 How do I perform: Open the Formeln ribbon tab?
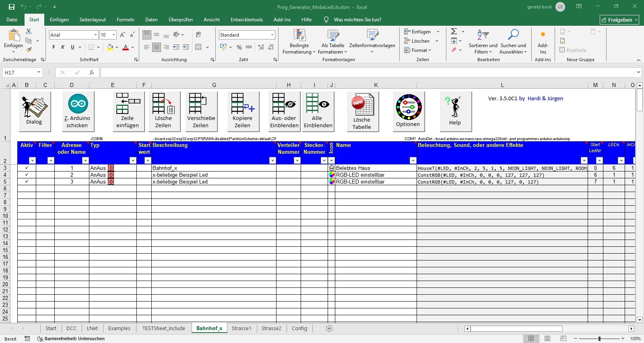click(x=126, y=20)
